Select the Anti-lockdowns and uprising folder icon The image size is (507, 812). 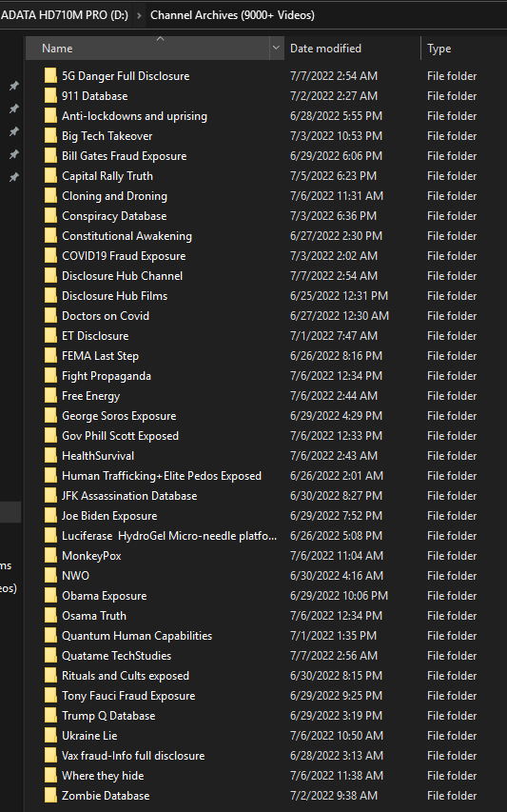point(50,116)
